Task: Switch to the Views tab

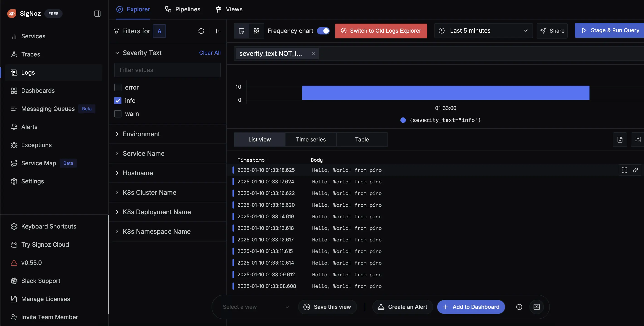Action: coord(229,10)
